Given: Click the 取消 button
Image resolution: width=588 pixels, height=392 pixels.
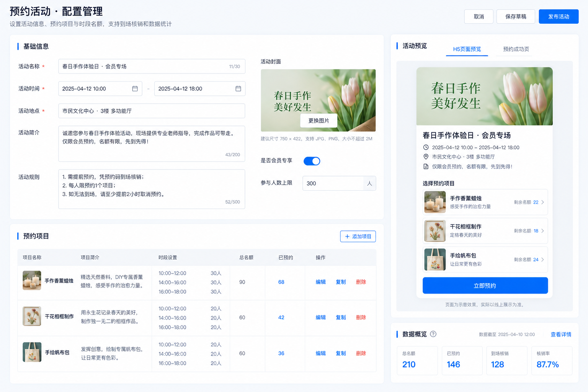Looking at the screenshot, I should pos(479,16).
